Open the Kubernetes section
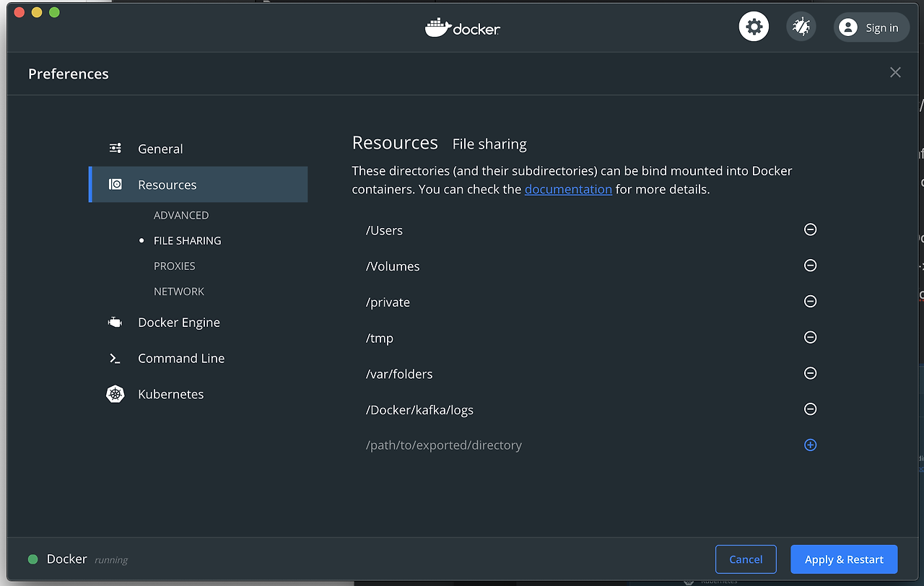924x586 pixels. point(171,394)
